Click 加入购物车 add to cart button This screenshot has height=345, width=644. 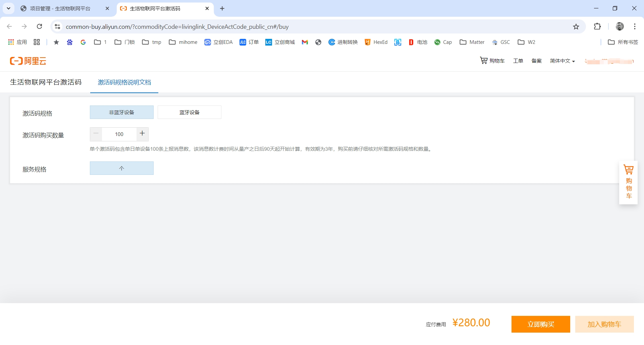tap(604, 324)
